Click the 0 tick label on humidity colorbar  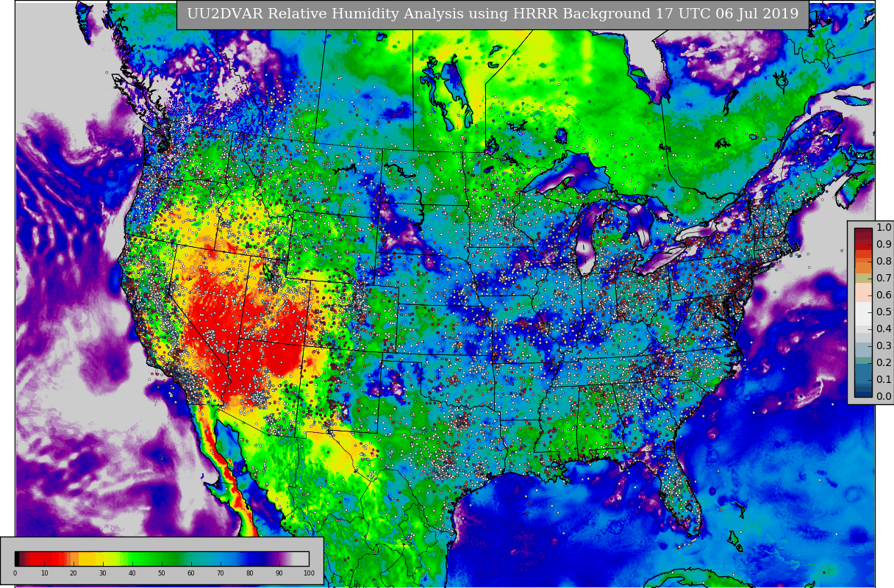pos(15,573)
